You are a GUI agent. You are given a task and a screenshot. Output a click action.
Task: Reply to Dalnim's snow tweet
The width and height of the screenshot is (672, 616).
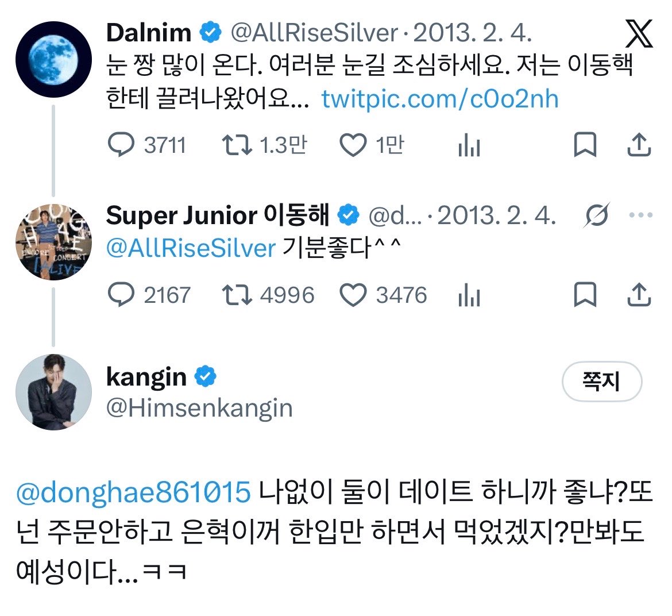pyautogui.click(x=121, y=145)
